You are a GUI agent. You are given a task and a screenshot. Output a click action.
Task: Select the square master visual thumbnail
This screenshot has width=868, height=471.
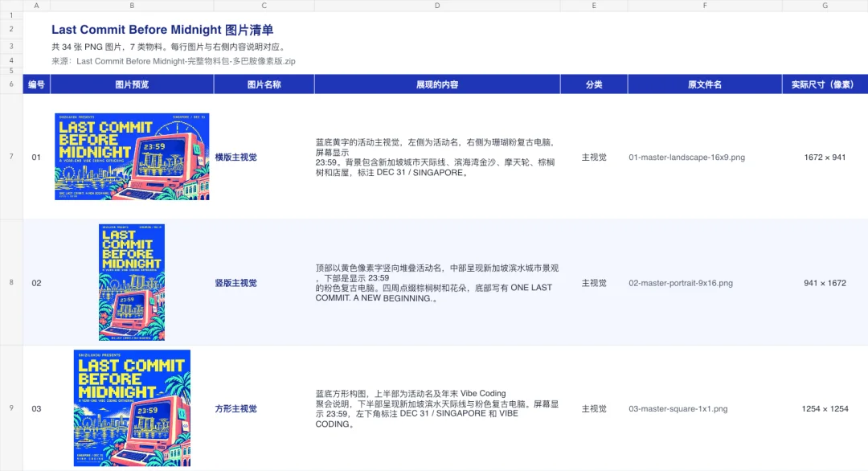(132, 408)
